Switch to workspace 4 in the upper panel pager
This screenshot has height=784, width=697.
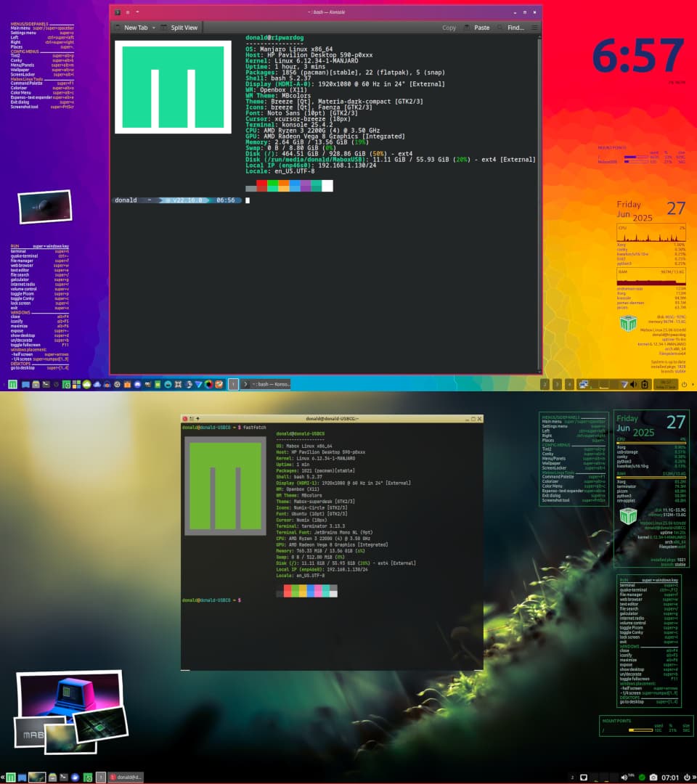coord(569,385)
